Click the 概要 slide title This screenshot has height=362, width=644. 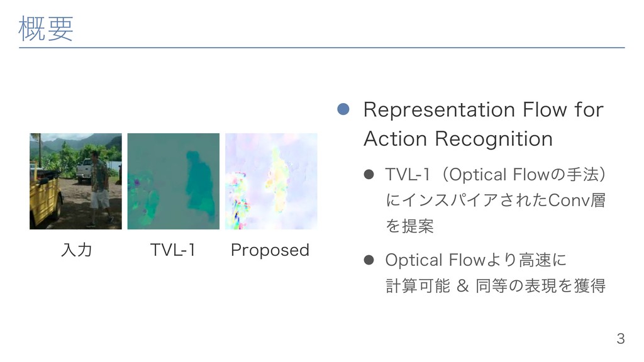coord(46,28)
